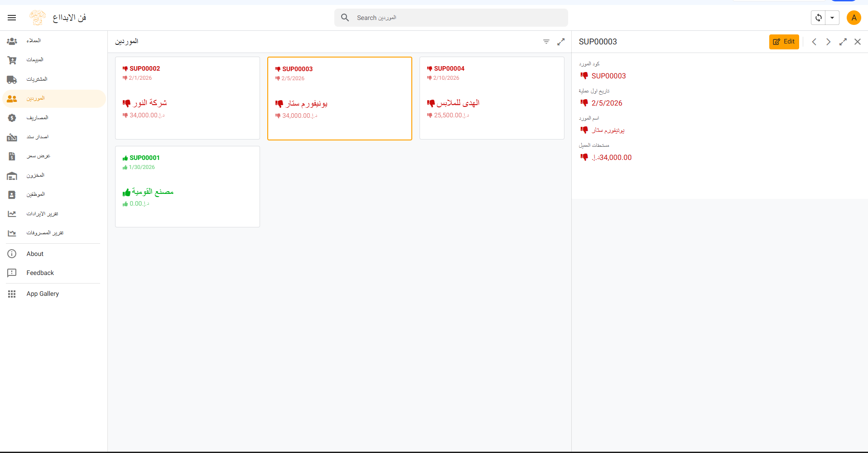Click the Edit button for SUP00003
Viewport: 868px width, 453px height.
tap(784, 42)
